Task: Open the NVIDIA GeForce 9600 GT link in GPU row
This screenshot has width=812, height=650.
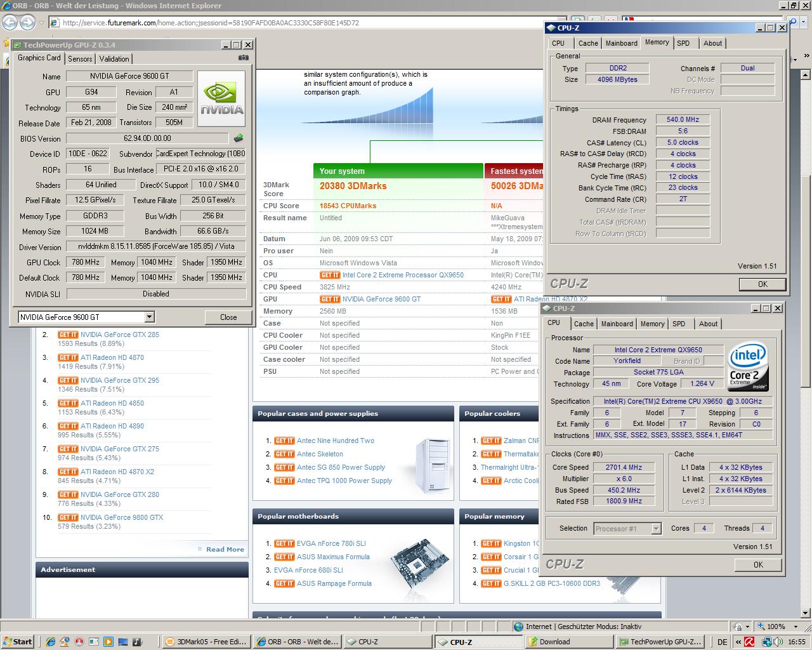Action: tap(381, 299)
